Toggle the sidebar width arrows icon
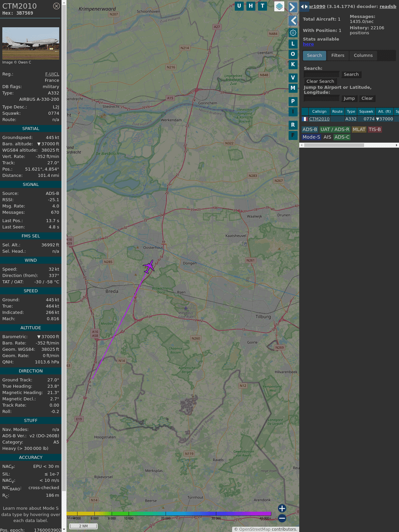 [x=304, y=6]
